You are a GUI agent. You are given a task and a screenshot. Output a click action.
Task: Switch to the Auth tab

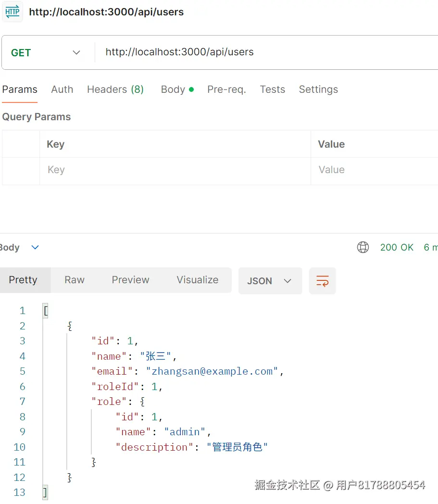(62, 89)
